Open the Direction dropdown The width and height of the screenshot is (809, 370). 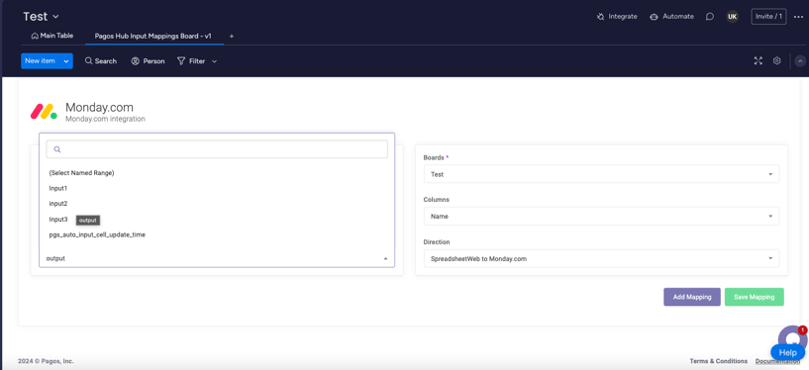[601, 259]
